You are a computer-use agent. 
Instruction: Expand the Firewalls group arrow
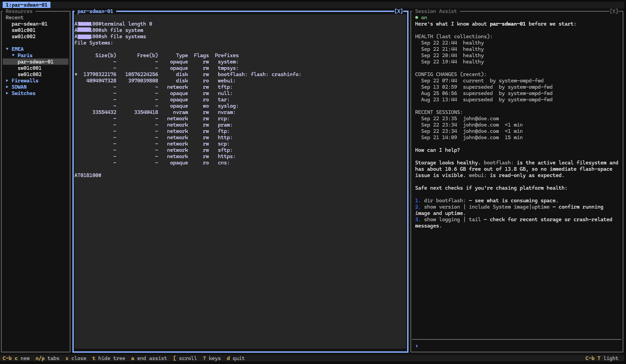pos(7,80)
